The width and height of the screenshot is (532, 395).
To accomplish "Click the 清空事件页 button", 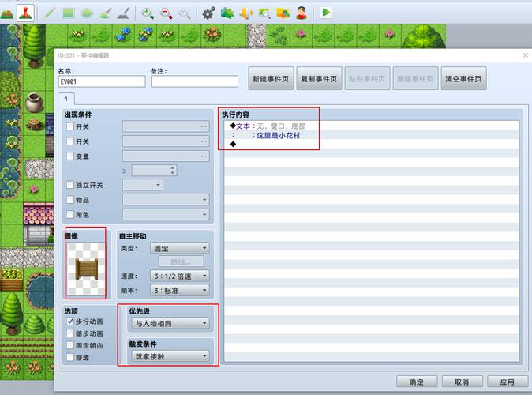I will (x=463, y=78).
